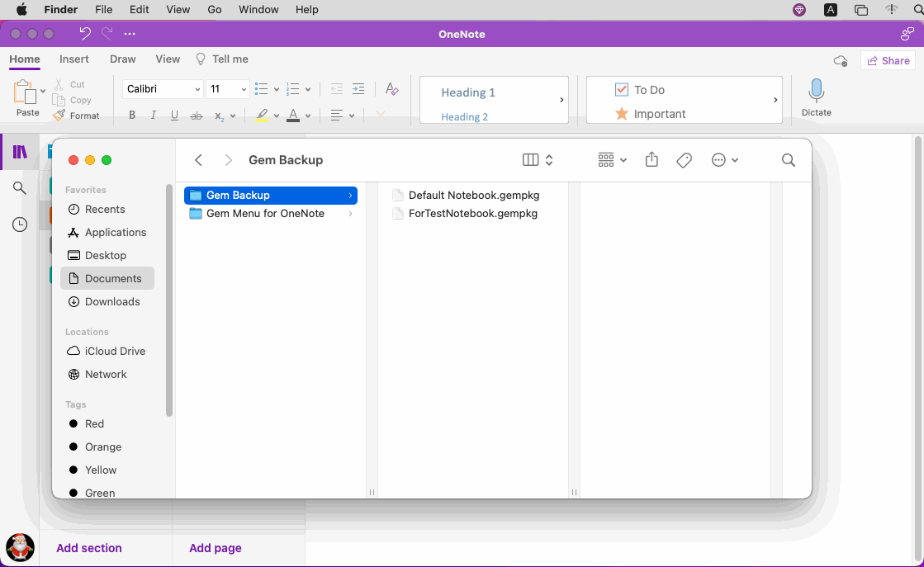Open the OneNote title bar ellipsis menu
The height and width of the screenshot is (567, 924).
tap(130, 34)
